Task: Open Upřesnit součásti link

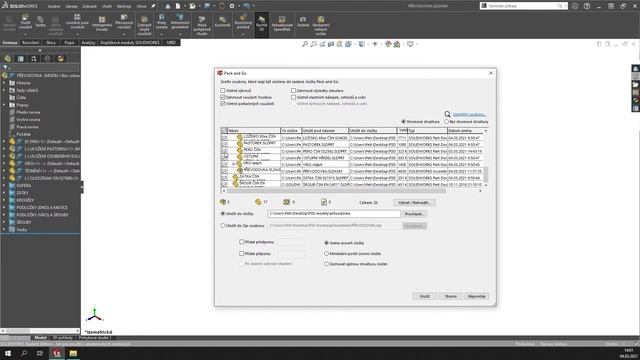Action: click(469, 114)
